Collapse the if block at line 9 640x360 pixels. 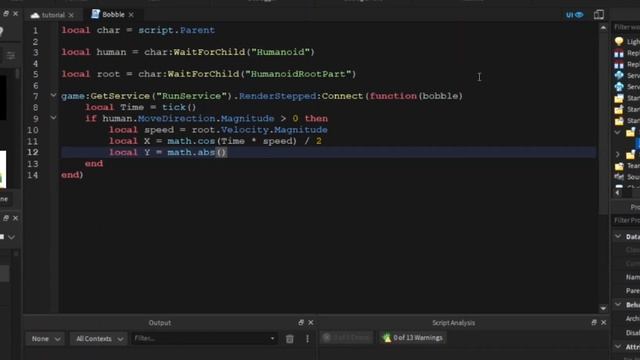click(x=53, y=118)
